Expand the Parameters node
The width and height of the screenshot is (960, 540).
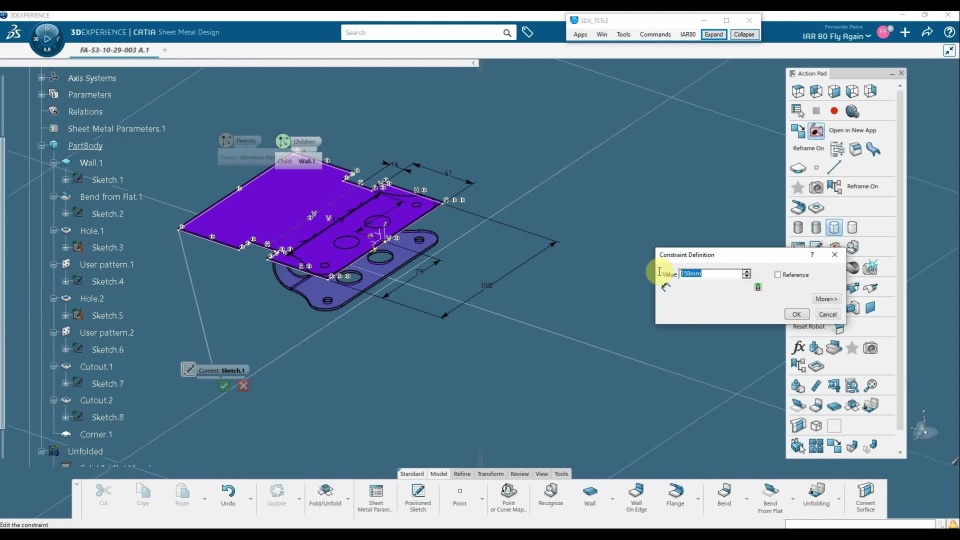[x=41, y=94]
